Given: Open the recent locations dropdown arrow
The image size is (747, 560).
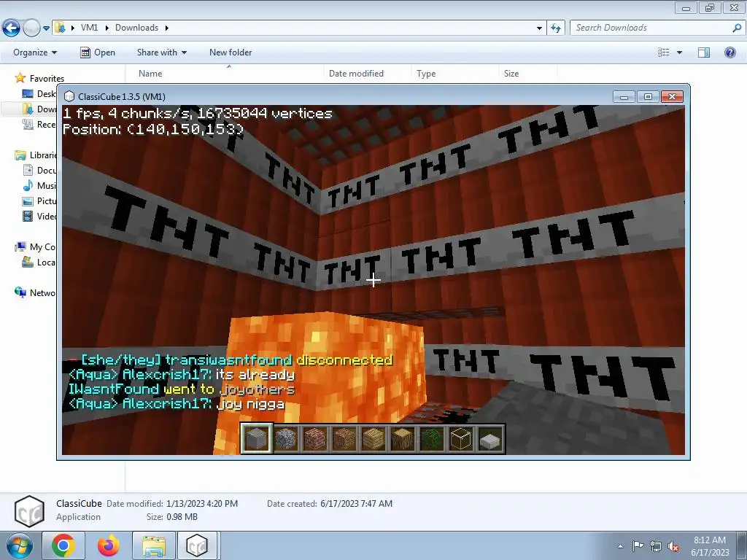Looking at the screenshot, I should pos(46,28).
